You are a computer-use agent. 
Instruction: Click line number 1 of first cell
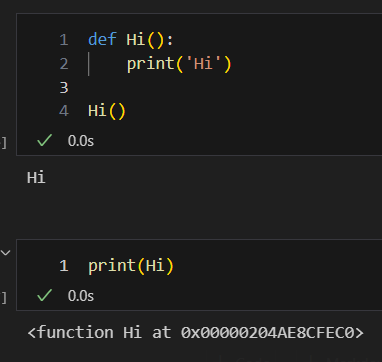tap(64, 40)
